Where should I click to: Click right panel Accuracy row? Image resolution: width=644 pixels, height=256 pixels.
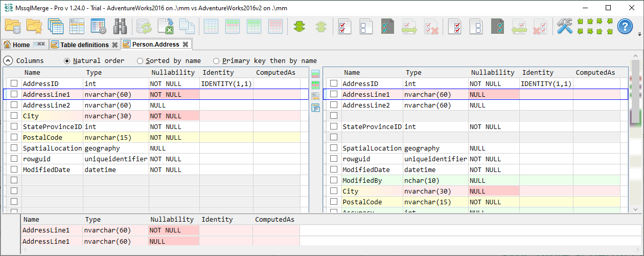(475, 211)
